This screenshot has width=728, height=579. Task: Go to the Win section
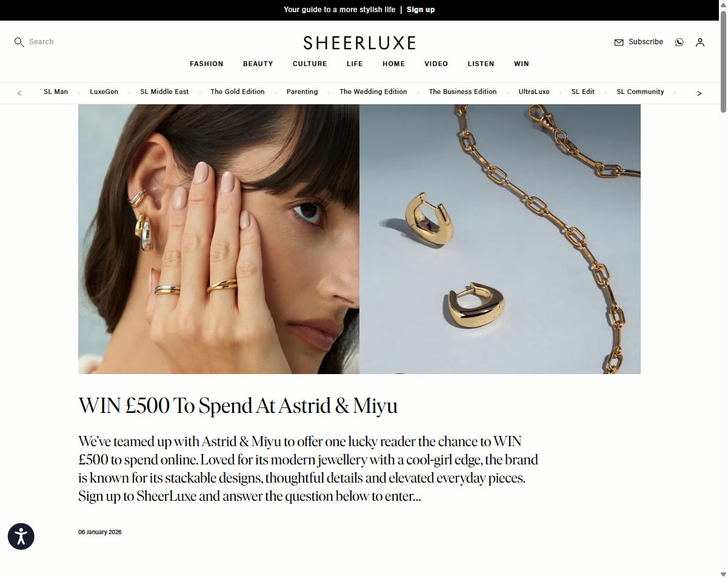click(x=521, y=64)
